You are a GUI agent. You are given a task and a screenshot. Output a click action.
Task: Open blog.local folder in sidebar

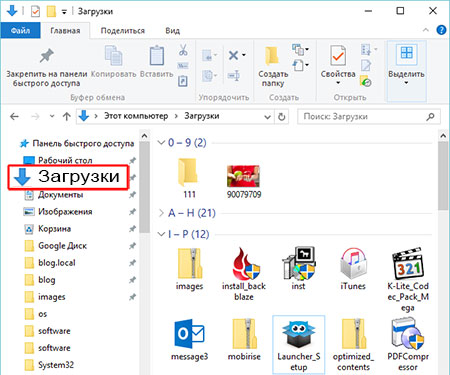point(57,263)
